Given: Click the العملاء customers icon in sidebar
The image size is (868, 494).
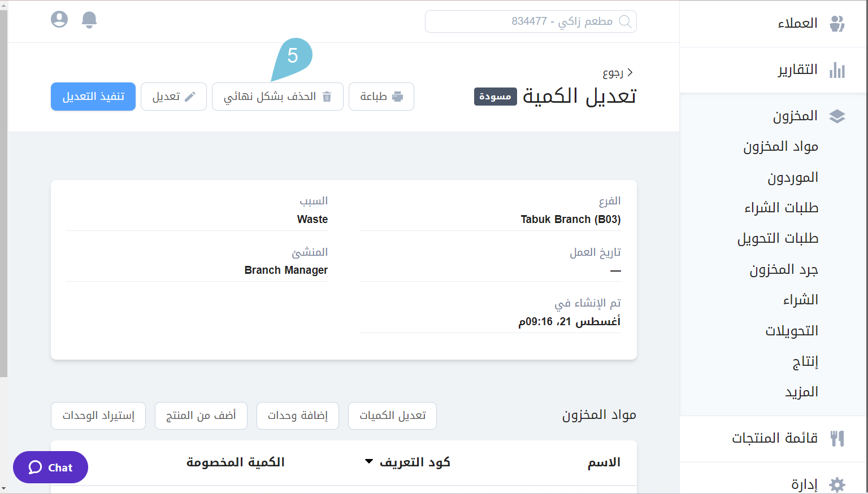Looking at the screenshot, I should (x=837, y=24).
